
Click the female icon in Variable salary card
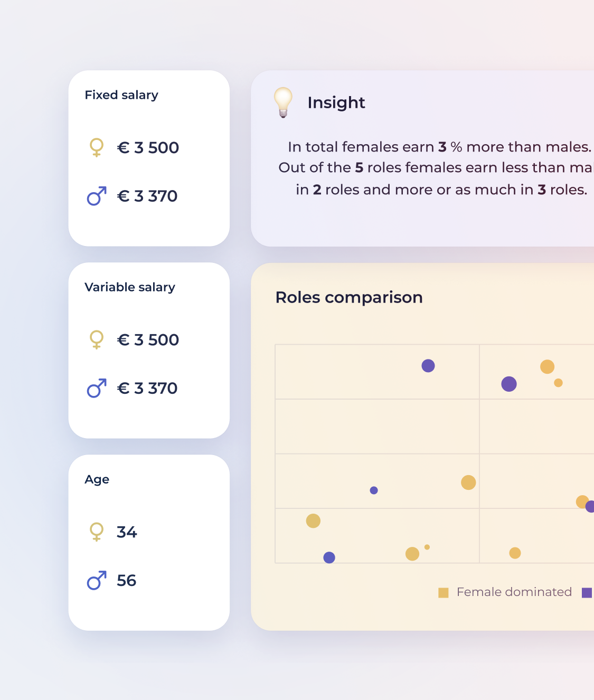click(x=97, y=339)
